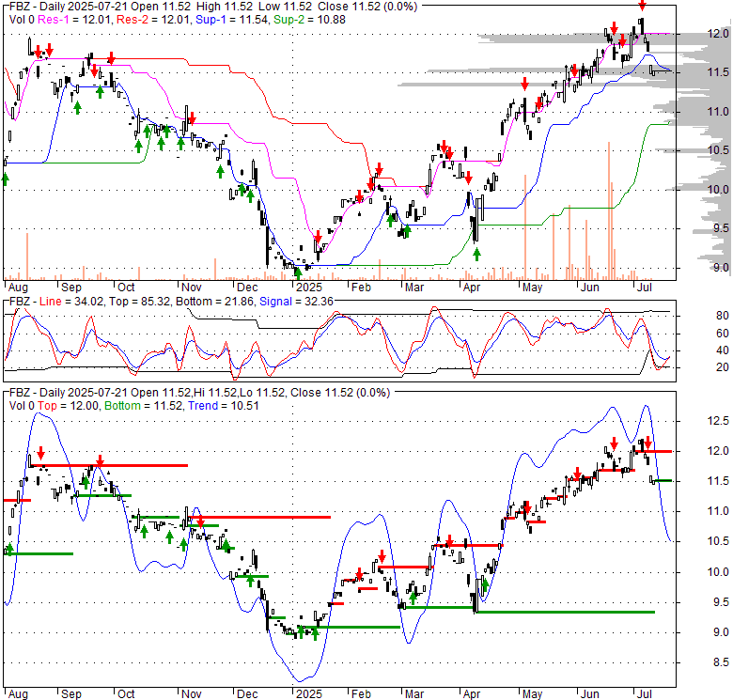Click the Oct month label under upper price chart
Screen dimensions: 733x700
[126, 287]
